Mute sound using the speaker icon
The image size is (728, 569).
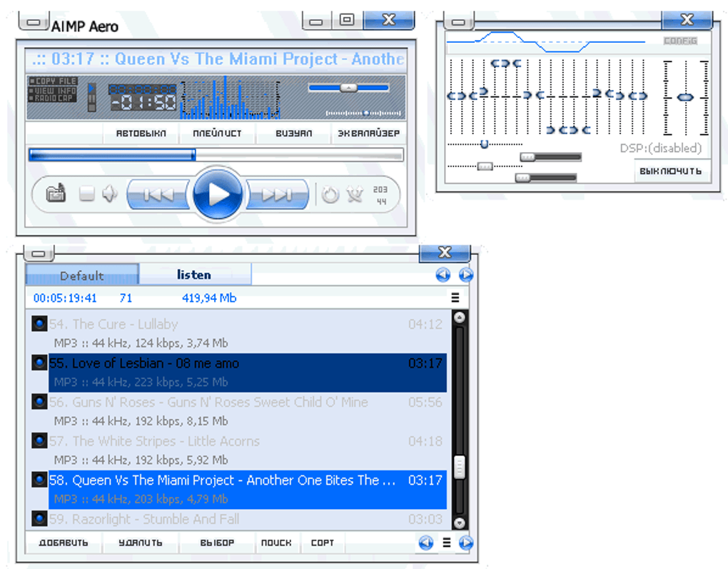pos(110,193)
